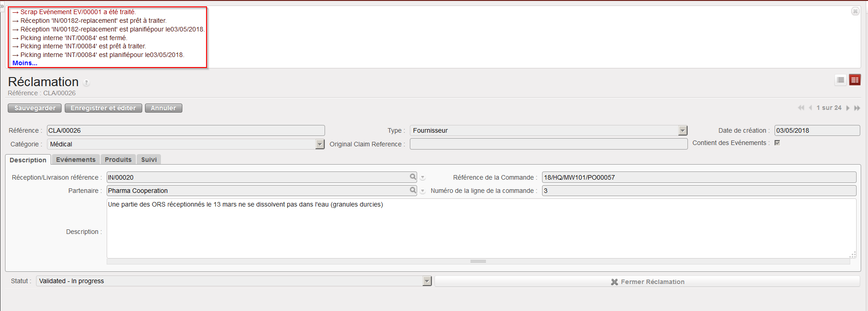Image resolution: width=868 pixels, height=311 pixels.
Task: Toggle the Contient des Evénements checkbox
Action: pyautogui.click(x=777, y=143)
